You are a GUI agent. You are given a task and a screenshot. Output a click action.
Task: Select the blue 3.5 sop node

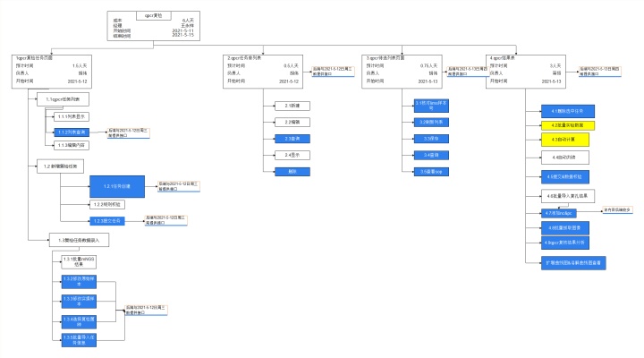coord(431,172)
